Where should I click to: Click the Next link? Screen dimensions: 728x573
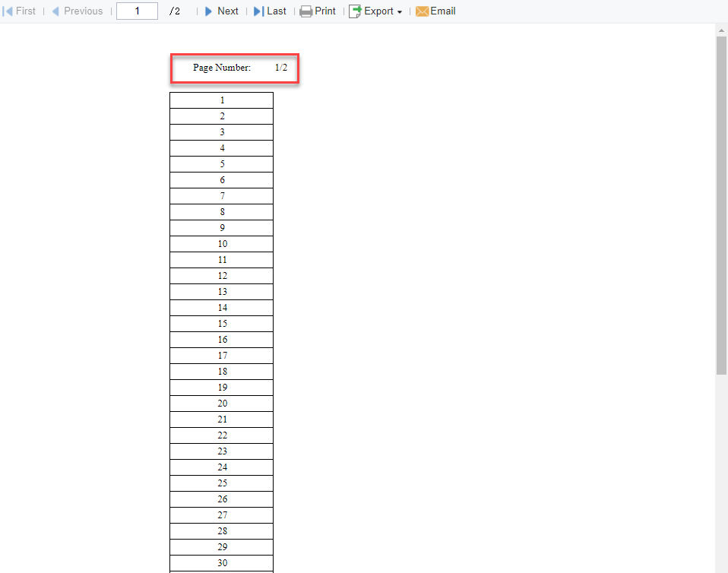[226, 11]
